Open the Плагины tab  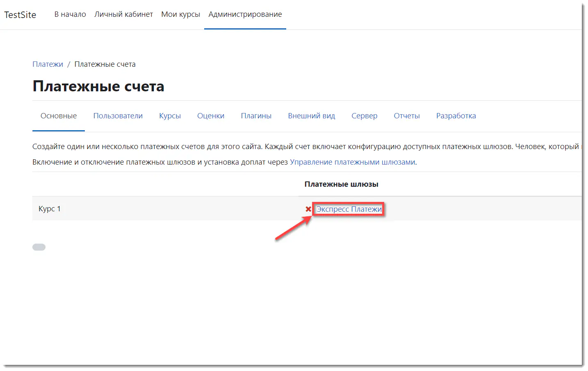click(x=256, y=116)
